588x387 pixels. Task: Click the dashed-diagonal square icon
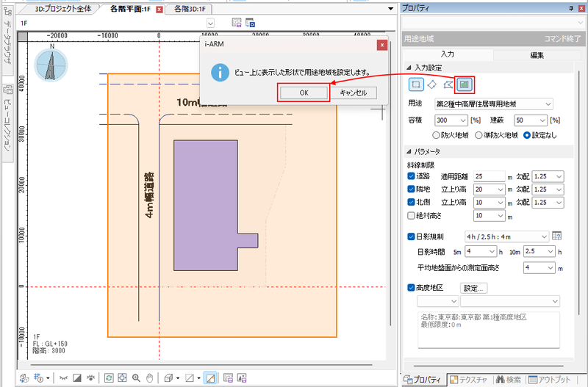(190, 378)
